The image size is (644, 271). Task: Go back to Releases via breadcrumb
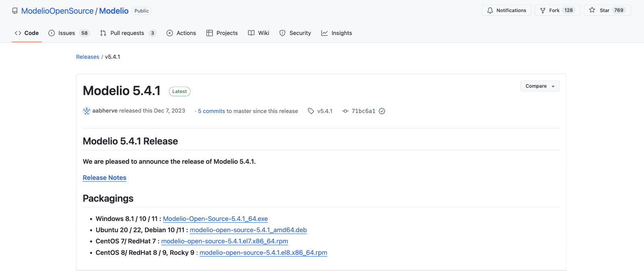(x=88, y=57)
